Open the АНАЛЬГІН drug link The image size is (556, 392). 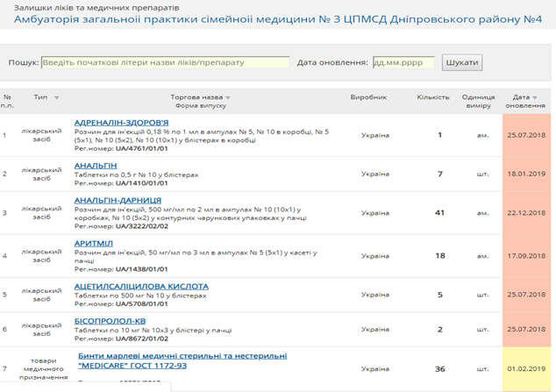click(x=96, y=165)
